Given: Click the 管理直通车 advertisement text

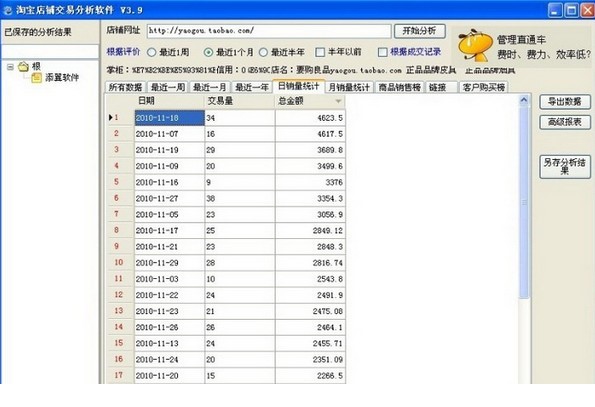Looking at the screenshot, I should [521, 39].
